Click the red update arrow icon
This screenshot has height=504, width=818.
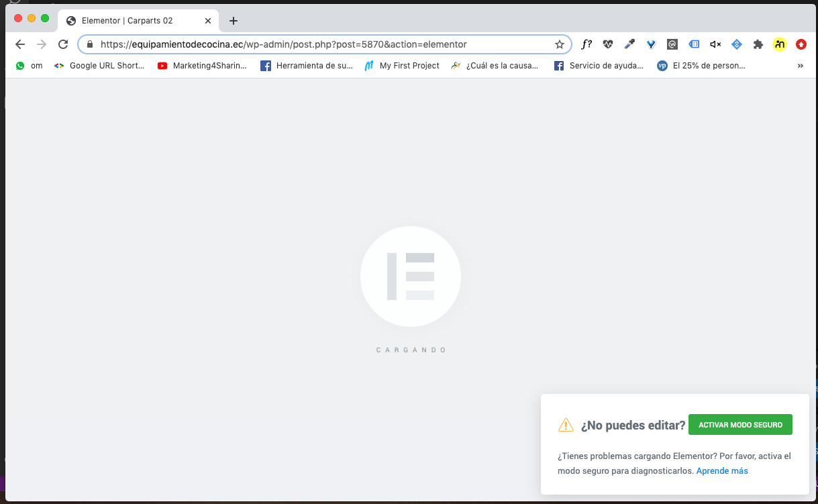[801, 44]
